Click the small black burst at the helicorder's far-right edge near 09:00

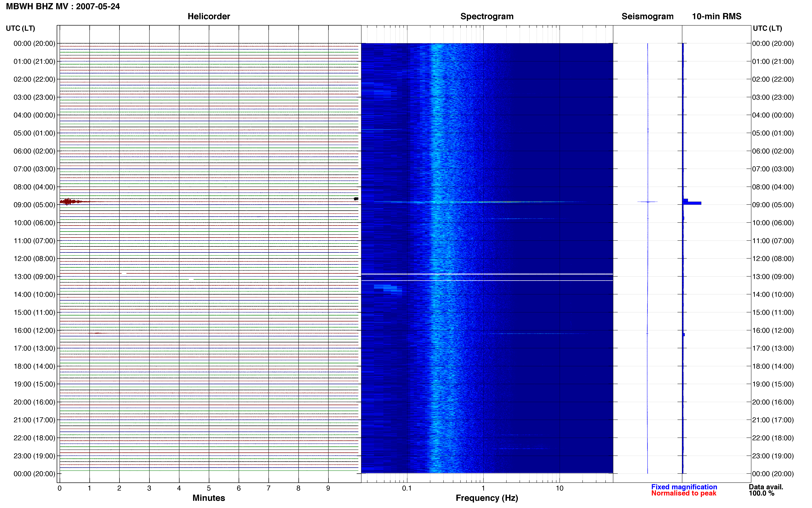point(356,199)
